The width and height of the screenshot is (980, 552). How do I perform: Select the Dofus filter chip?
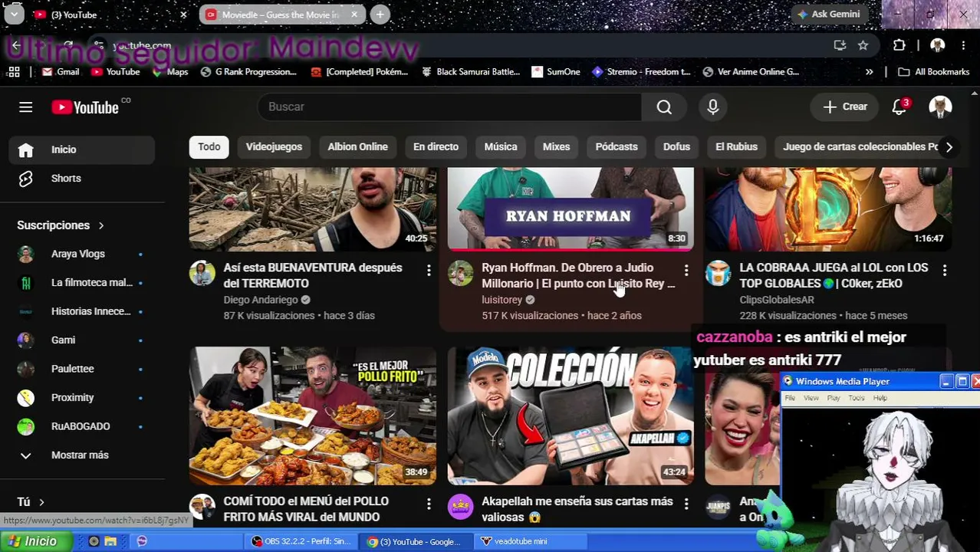[x=676, y=146]
